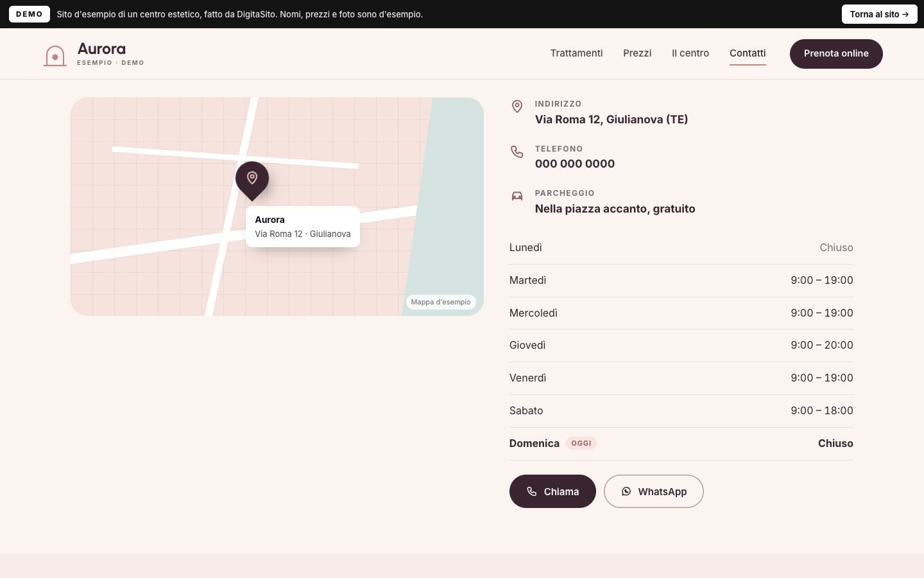Click the Aurora map popup card
Screen dimensions: 924x578
point(303,227)
